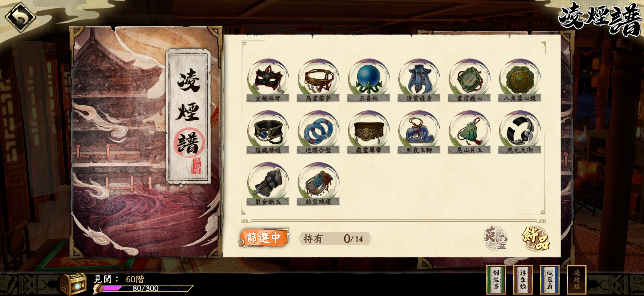This screenshot has width=644, height=296.
Task: Open the 浮生錄 book at bottom
Action: pyautogui.click(x=523, y=280)
